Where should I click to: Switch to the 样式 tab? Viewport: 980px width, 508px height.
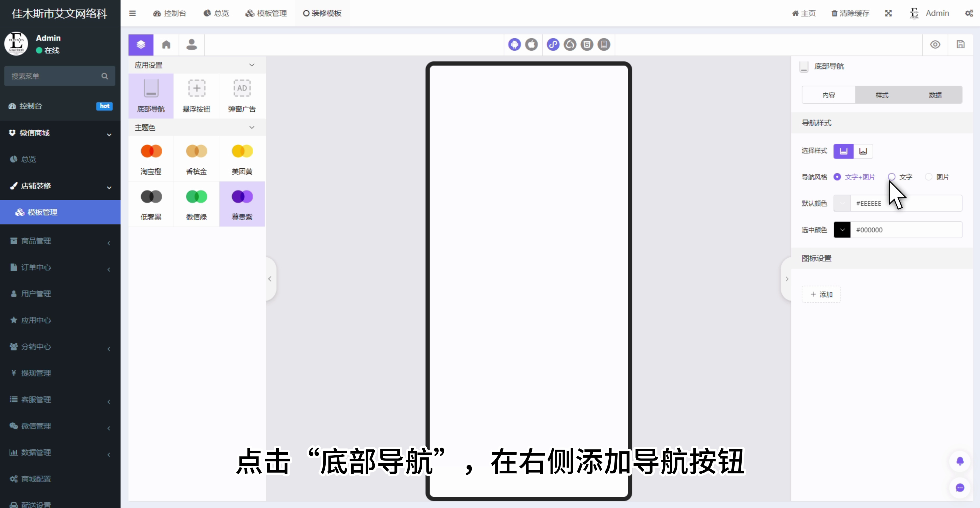click(882, 95)
